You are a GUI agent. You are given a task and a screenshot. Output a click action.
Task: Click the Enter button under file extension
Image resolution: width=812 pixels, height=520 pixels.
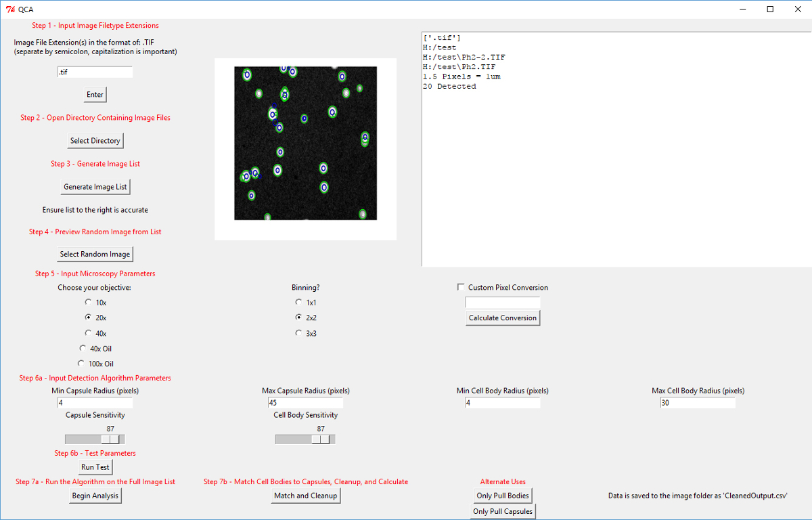[x=95, y=95]
